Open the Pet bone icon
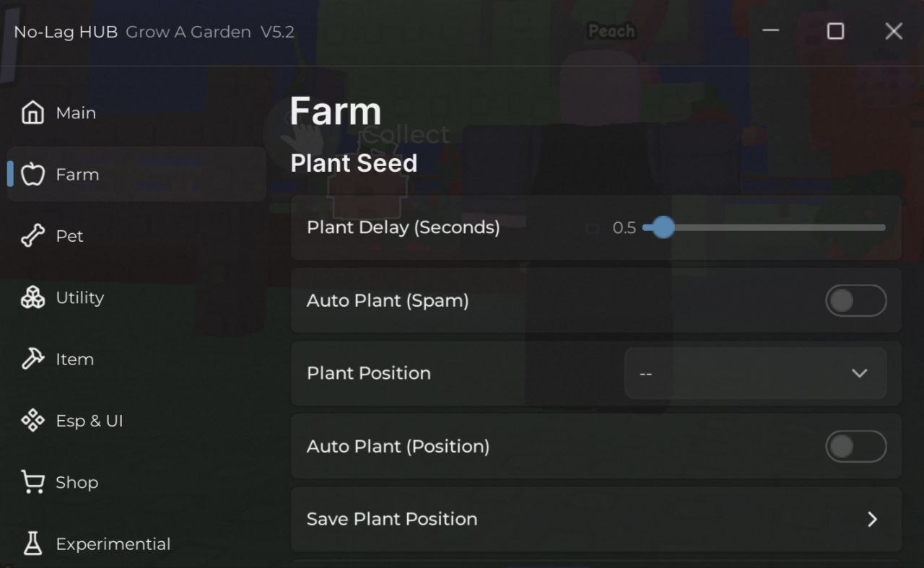Image resolution: width=924 pixels, height=568 pixels. click(x=32, y=236)
